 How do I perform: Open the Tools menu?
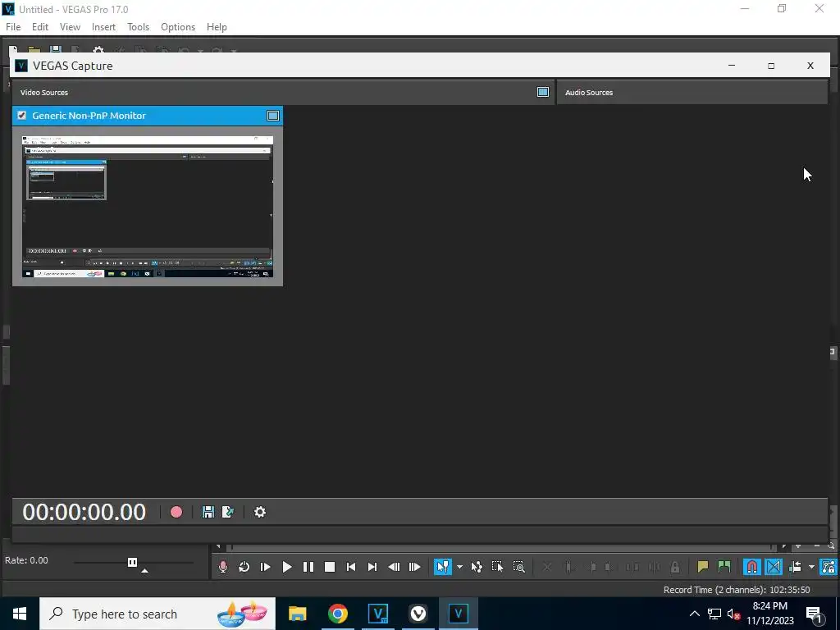[x=138, y=27]
